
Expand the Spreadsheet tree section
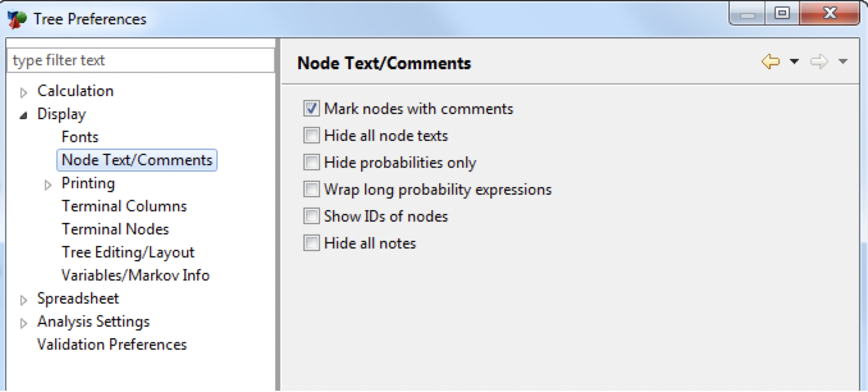[x=23, y=298]
